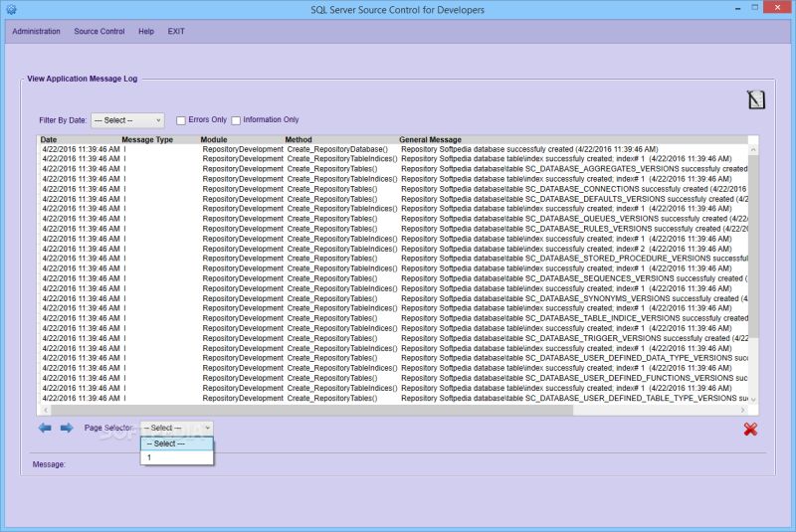Screen dimensions: 796x532
Task: Click the EXIT menu item
Action: click(176, 31)
